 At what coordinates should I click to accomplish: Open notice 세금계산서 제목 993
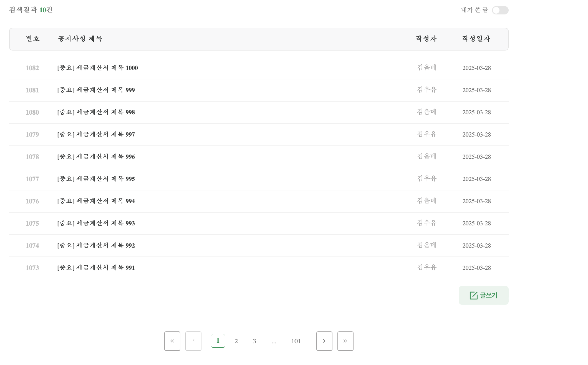[96, 223]
